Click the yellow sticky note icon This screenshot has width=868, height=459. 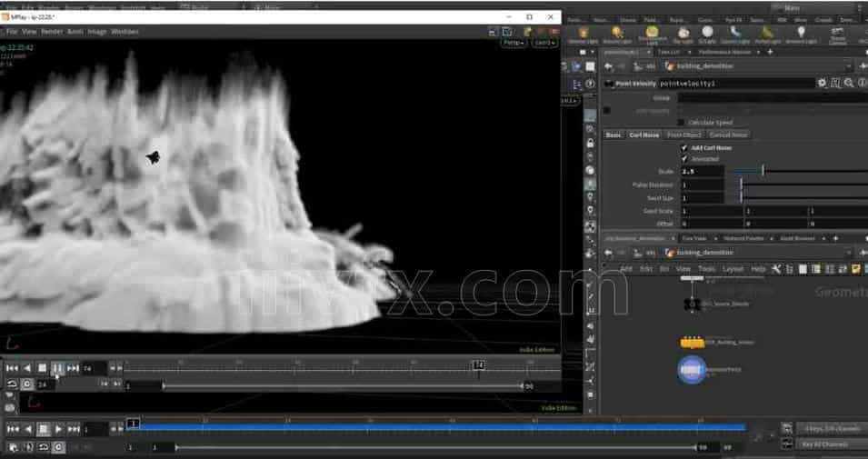pos(856,269)
